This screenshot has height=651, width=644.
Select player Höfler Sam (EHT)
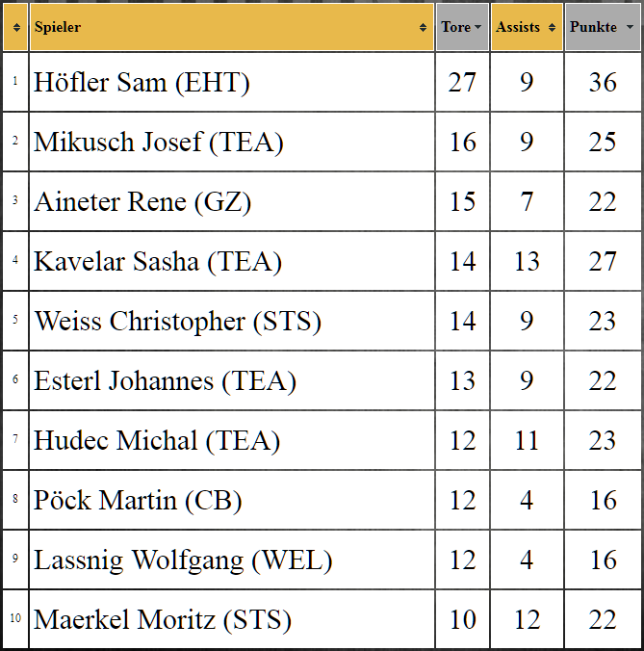point(142,82)
